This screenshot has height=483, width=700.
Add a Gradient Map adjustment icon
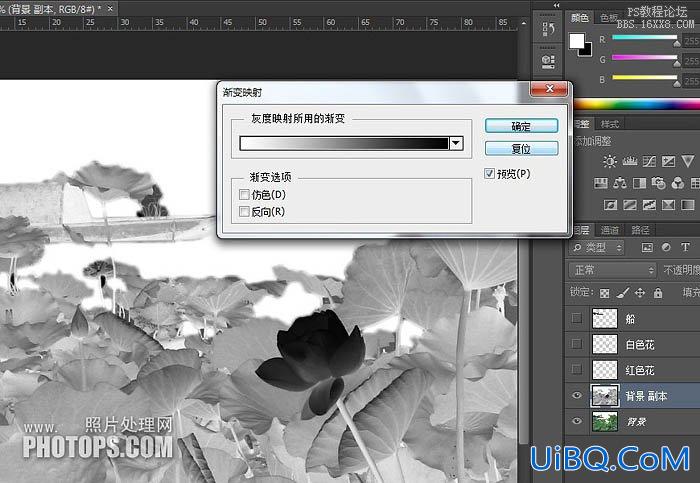click(x=688, y=205)
